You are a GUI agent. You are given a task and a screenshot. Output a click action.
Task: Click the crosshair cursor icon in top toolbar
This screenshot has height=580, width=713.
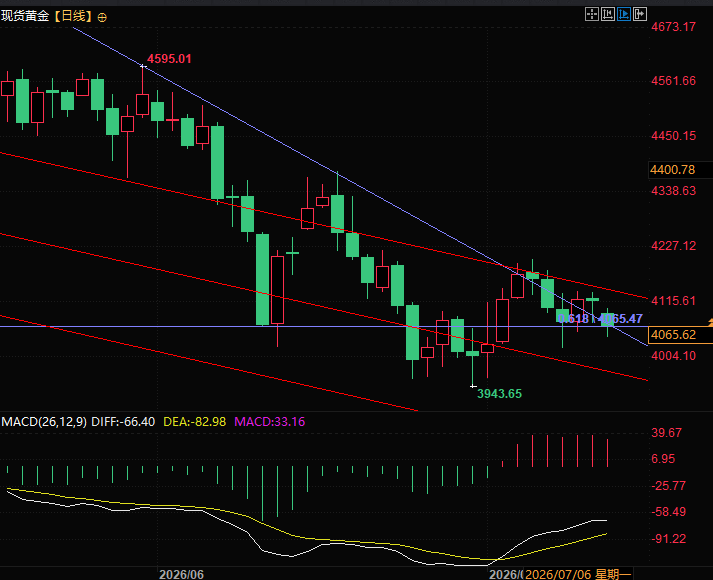pos(592,15)
